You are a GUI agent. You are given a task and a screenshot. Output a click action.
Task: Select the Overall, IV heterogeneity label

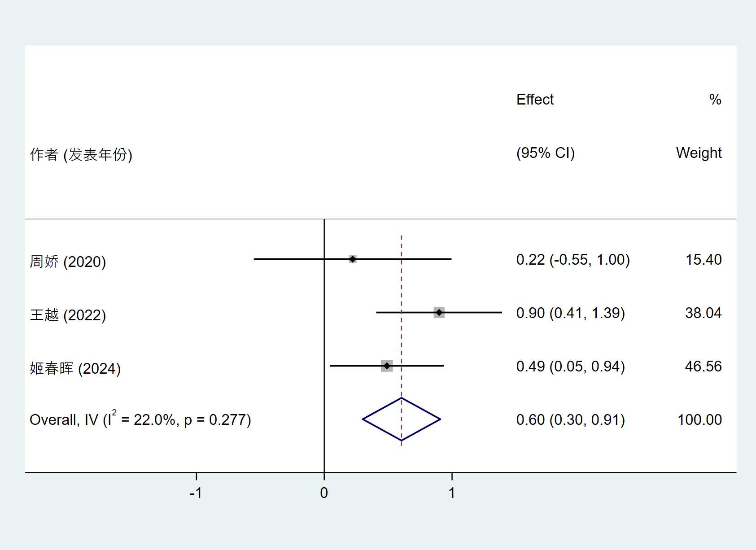pos(140,419)
